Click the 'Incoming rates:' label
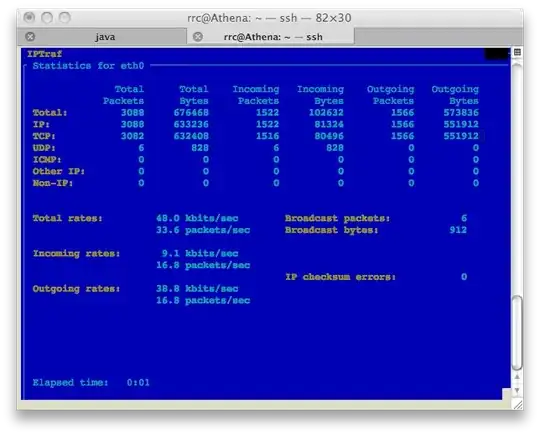This screenshot has width=540, height=435. [76, 253]
